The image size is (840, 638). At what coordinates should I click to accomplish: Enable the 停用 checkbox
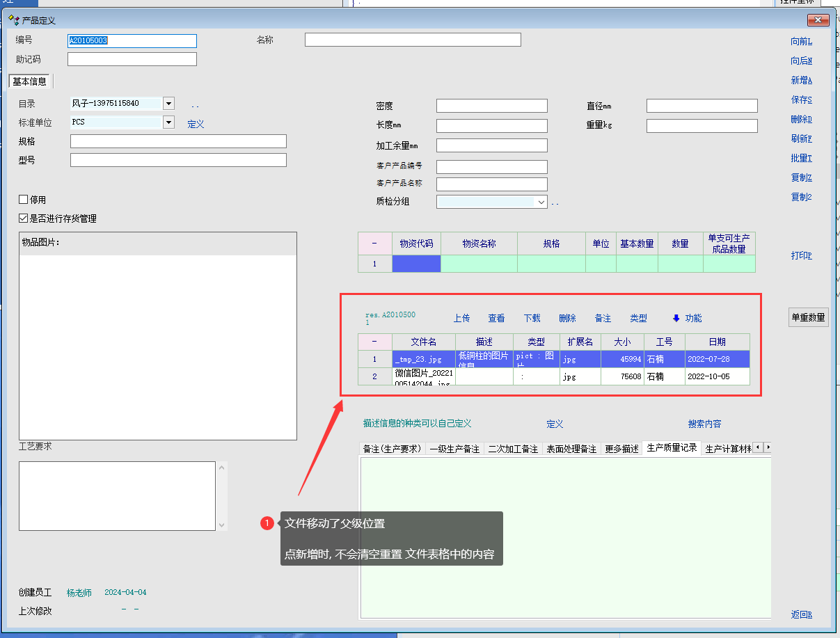pos(24,200)
